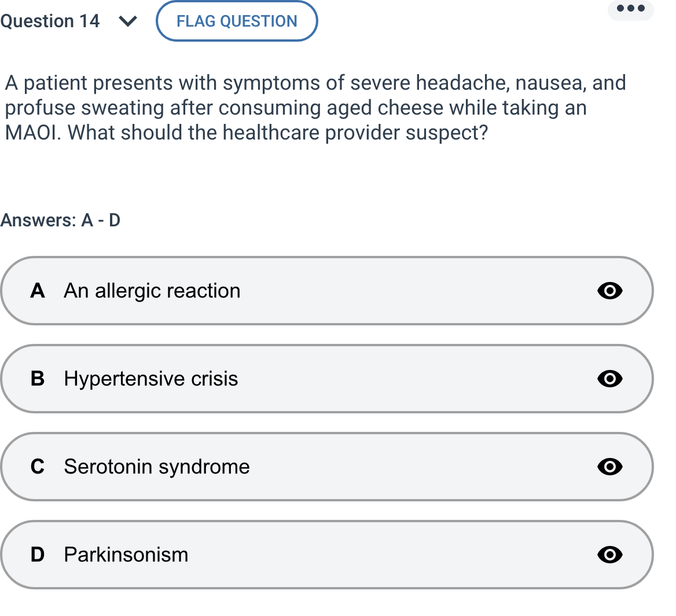Toggle visibility for 'Serotonin syndrome'

coord(610,467)
